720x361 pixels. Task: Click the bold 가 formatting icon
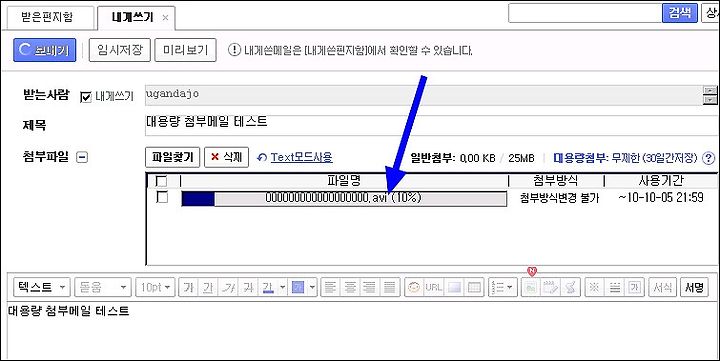click(x=188, y=288)
